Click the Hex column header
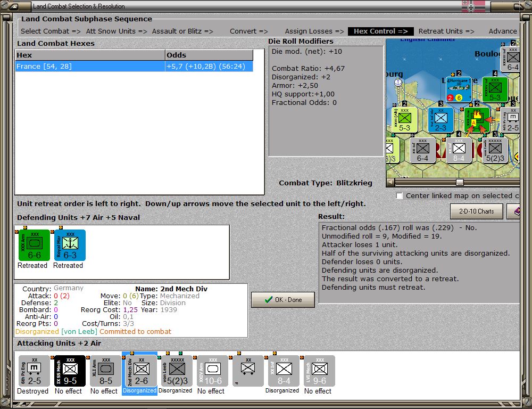The width and height of the screenshot is (532, 409). [x=90, y=55]
